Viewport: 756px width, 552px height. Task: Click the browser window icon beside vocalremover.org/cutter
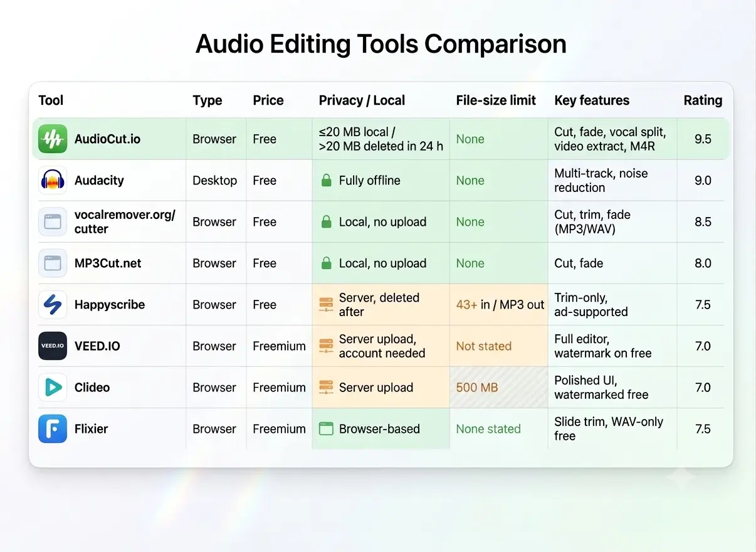53,222
